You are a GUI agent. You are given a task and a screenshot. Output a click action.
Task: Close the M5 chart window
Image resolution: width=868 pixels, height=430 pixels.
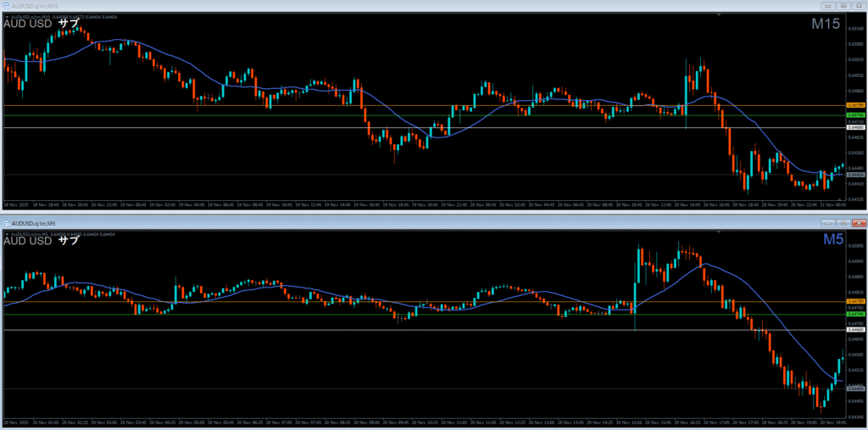(858, 222)
